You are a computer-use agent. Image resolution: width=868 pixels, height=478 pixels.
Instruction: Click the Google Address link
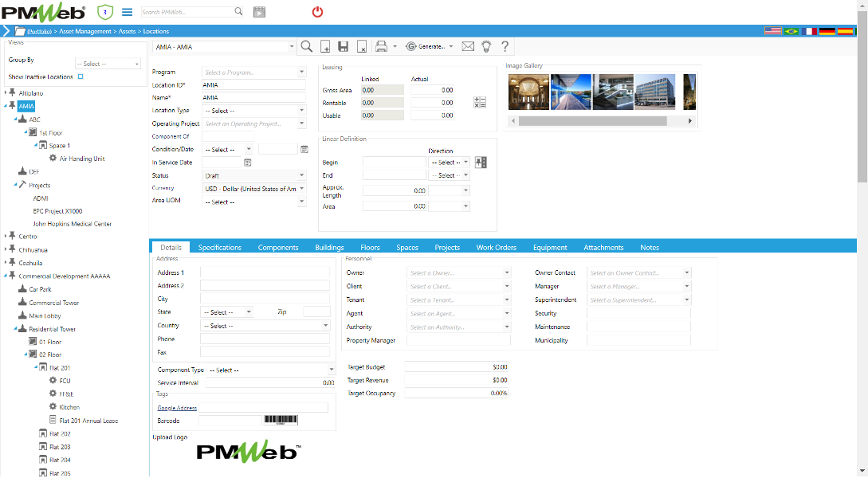(177, 408)
